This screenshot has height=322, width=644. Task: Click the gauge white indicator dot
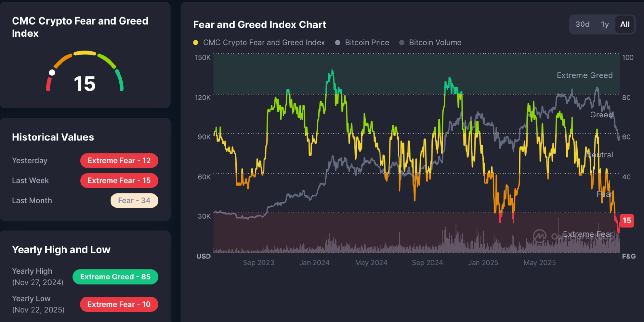[x=52, y=73]
